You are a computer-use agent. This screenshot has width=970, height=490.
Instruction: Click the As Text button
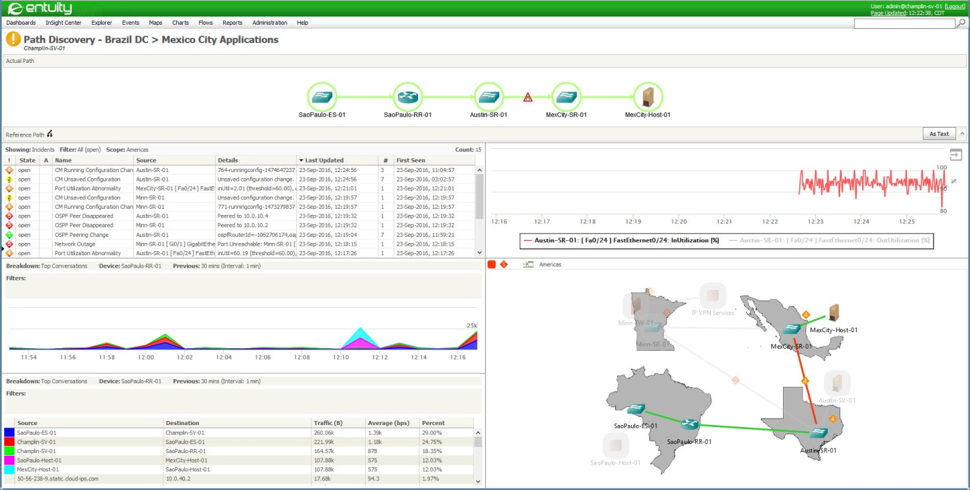click(939, 133)
